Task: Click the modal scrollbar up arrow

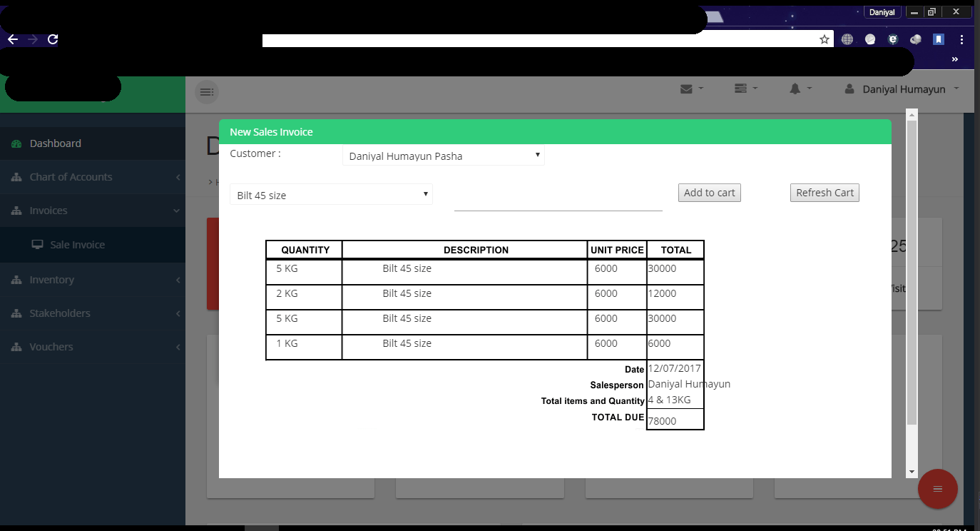Action: [x=911, y=114]
